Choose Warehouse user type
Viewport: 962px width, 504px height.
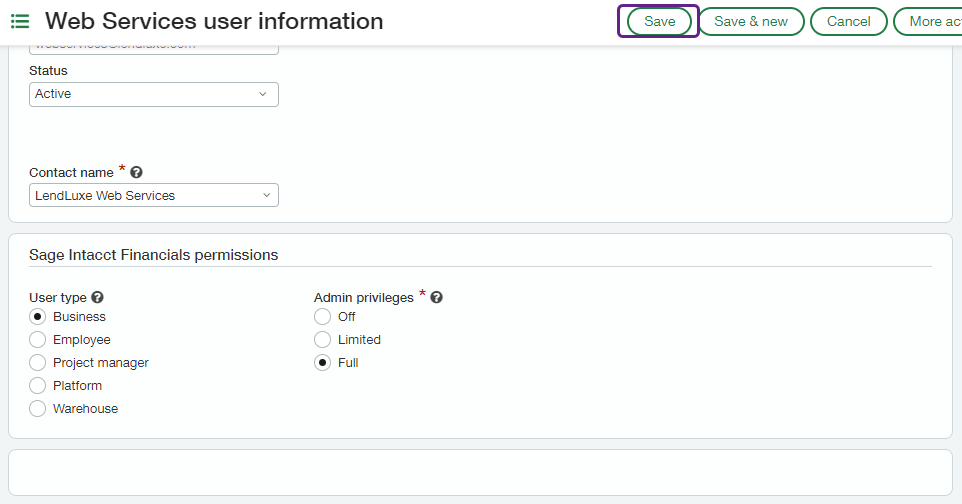pyautogui.click(x=38, y=409)
